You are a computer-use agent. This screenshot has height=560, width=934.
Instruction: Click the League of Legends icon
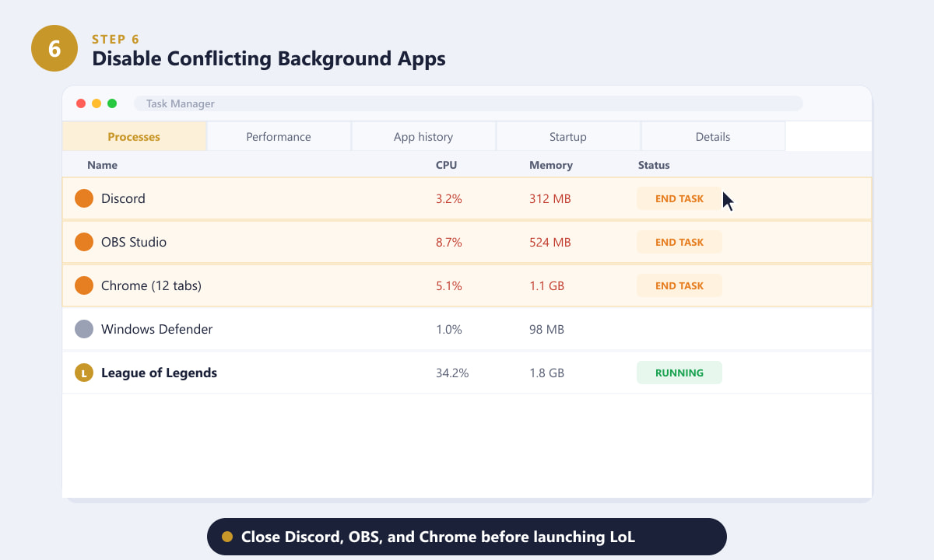(x=84, y=373)
